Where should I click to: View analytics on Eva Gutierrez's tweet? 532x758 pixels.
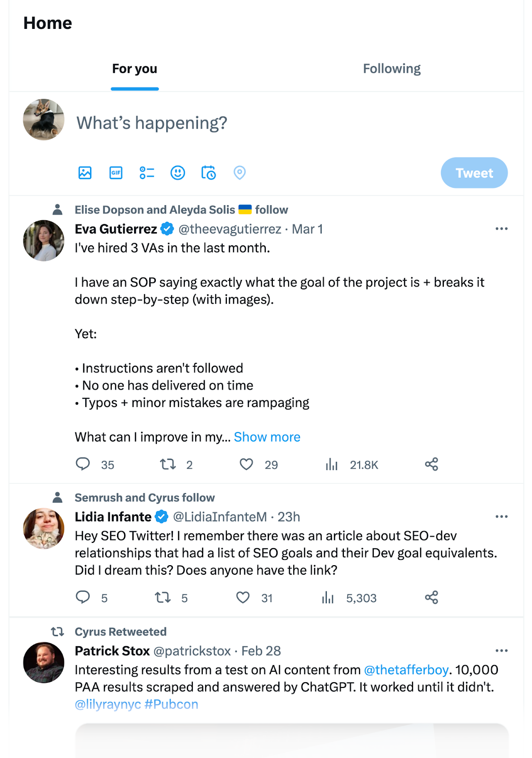click(x=332, y=464)
